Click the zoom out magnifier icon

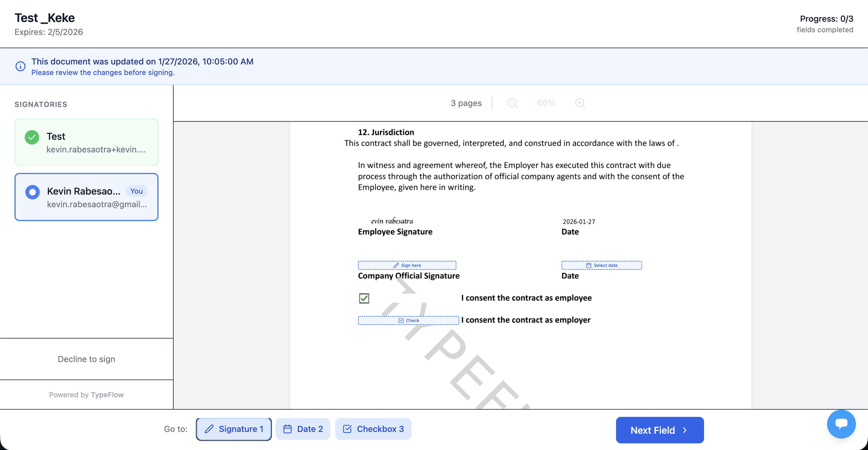[x=512, y=103]
